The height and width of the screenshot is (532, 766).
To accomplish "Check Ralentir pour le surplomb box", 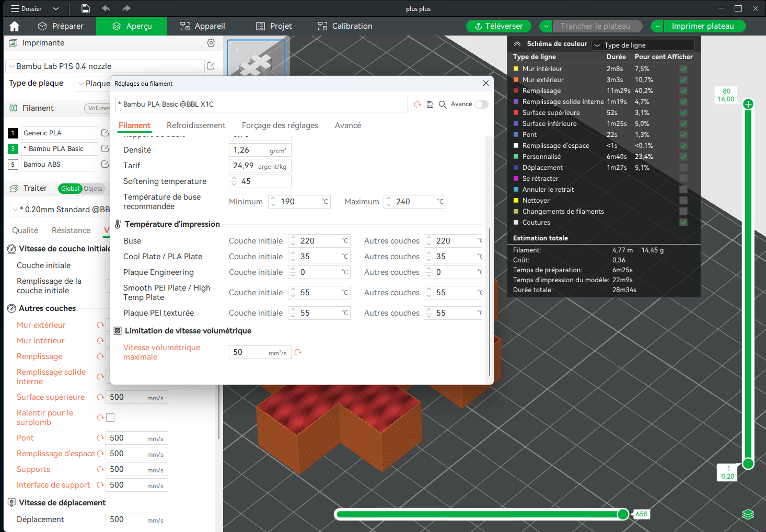I will (110, 418).
